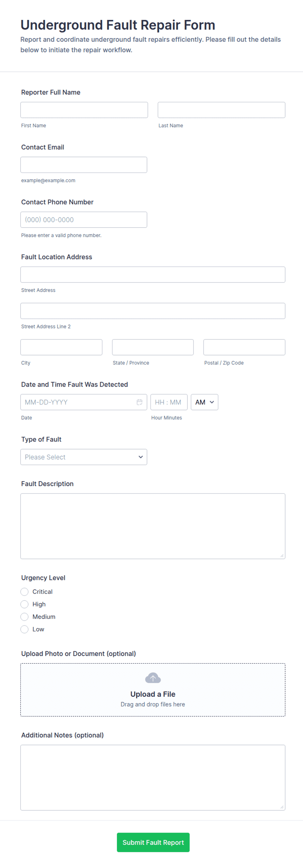Image resolution: width=303 pixels, height=868 pixels.
Task: Open the AM/PM dropdown
Action: [205, 402]
